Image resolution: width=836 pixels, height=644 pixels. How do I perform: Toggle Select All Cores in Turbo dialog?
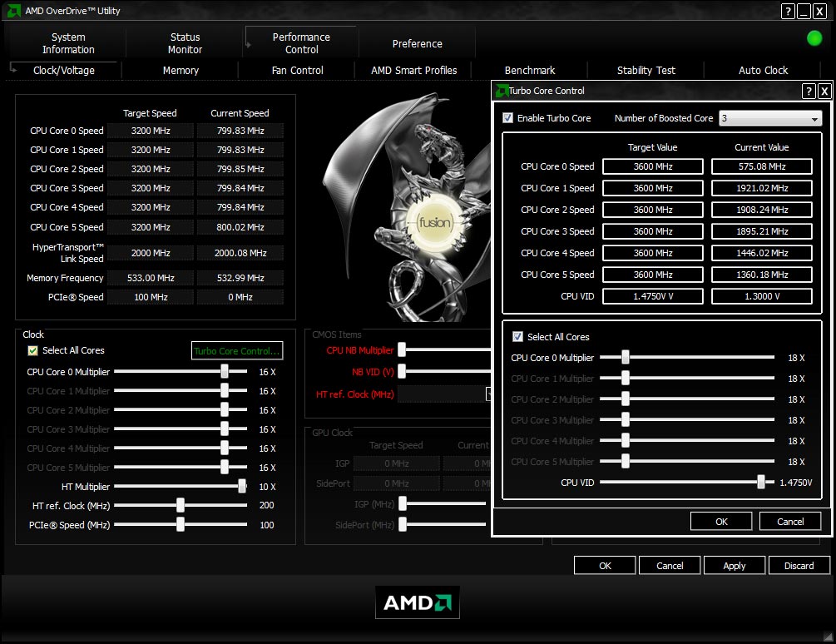point(518,337)
